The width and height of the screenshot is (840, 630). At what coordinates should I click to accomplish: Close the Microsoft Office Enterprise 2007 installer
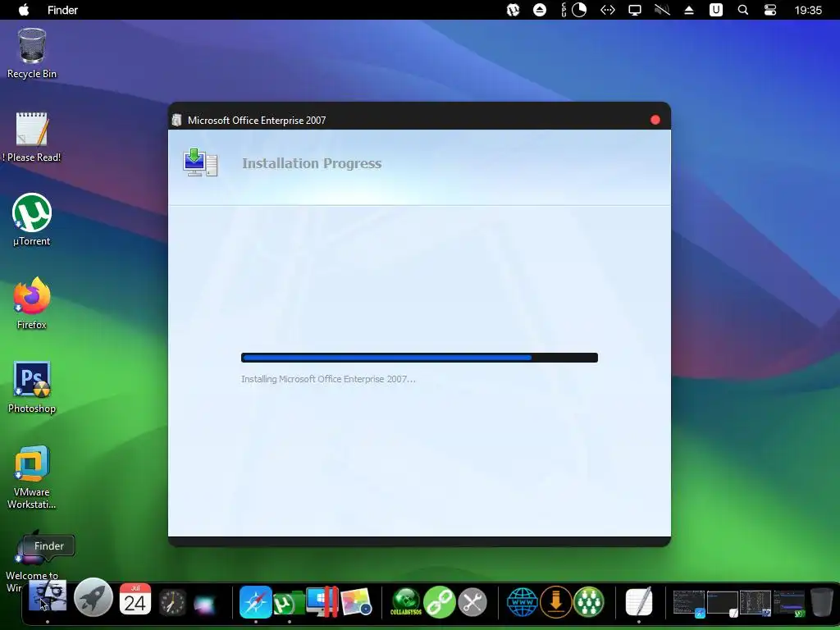pos(655,120)
